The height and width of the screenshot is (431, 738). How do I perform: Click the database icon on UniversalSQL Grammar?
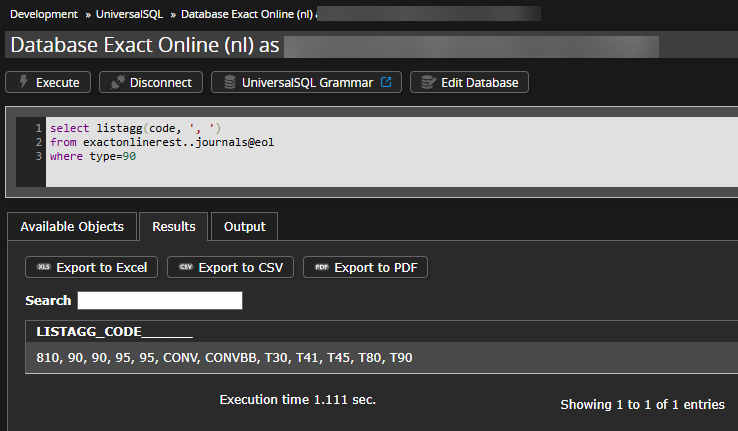[229, 83]
